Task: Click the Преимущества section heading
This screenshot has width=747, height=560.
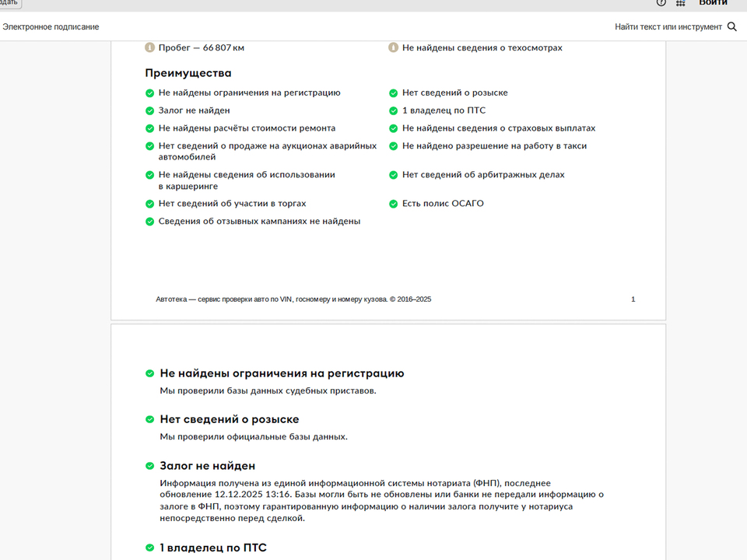Action: point(188,73)
